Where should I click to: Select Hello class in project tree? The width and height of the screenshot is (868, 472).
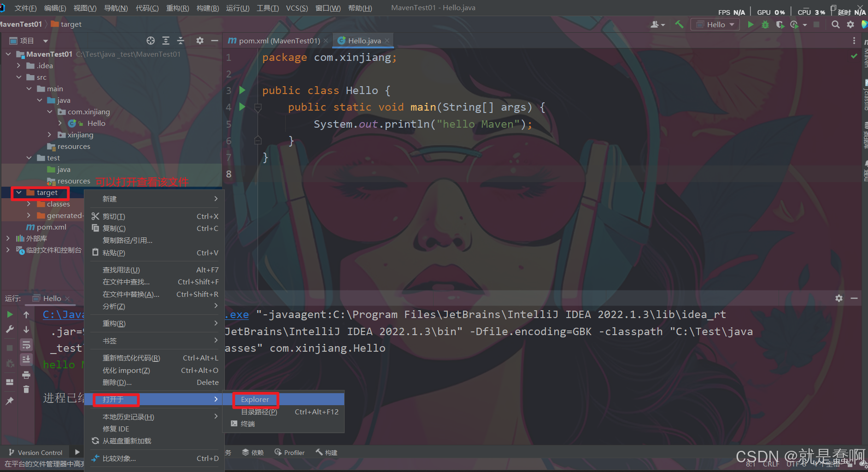(x=96, y=123)
